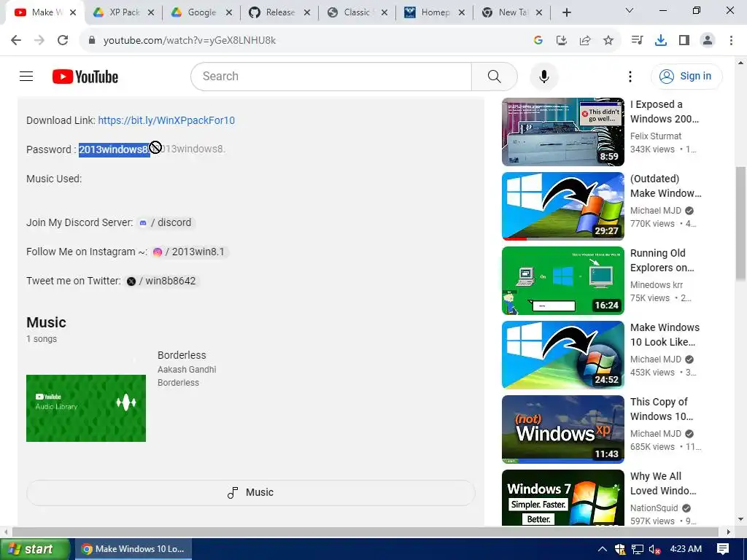Reload the YouTube page
Screen dimensions: 747x560
pos(63,41)
